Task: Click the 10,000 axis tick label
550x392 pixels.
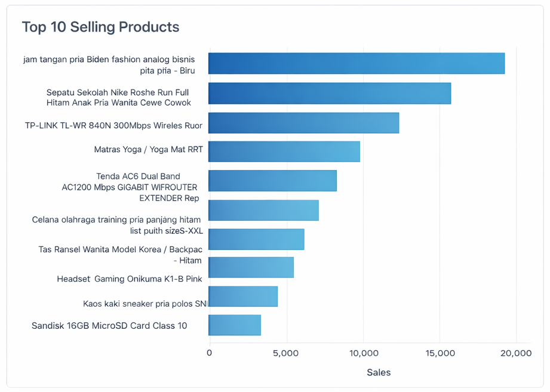Action: tap(364, 353)
